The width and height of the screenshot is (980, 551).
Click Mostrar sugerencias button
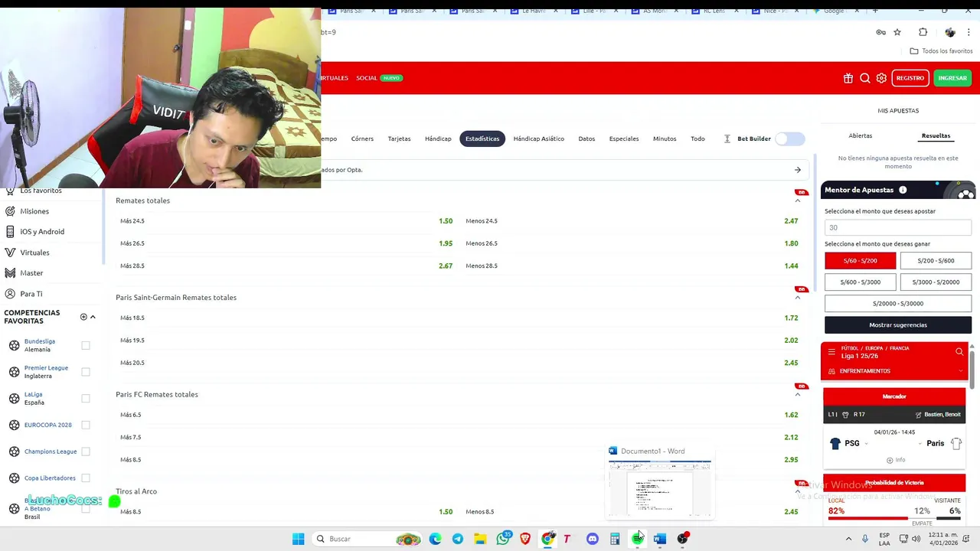click(898, 325)
